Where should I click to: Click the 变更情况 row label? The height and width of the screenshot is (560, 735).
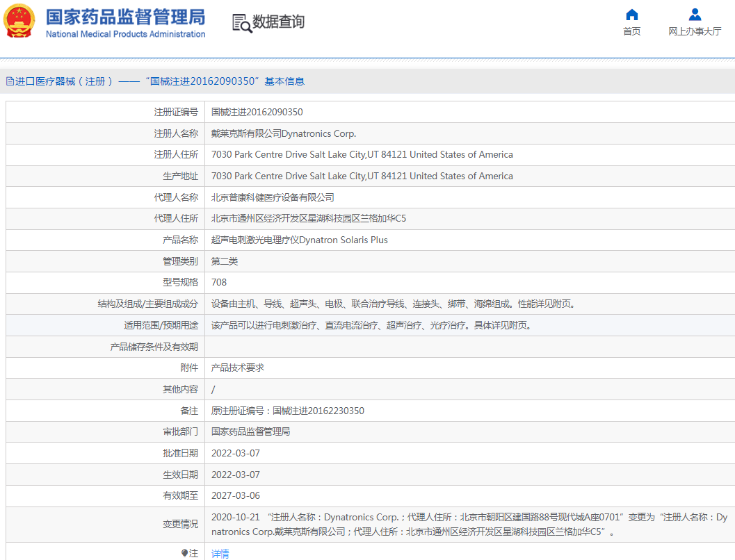181,525
